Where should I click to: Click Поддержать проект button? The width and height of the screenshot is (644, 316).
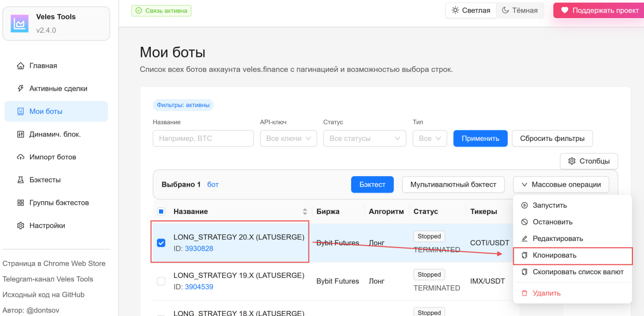point(600,10)
